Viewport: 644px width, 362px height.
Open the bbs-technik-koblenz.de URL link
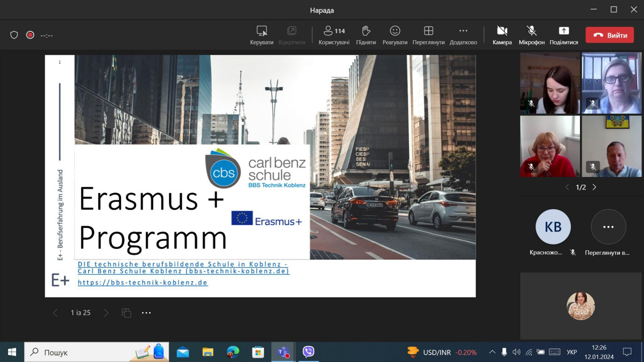click(x=142, y=282)
